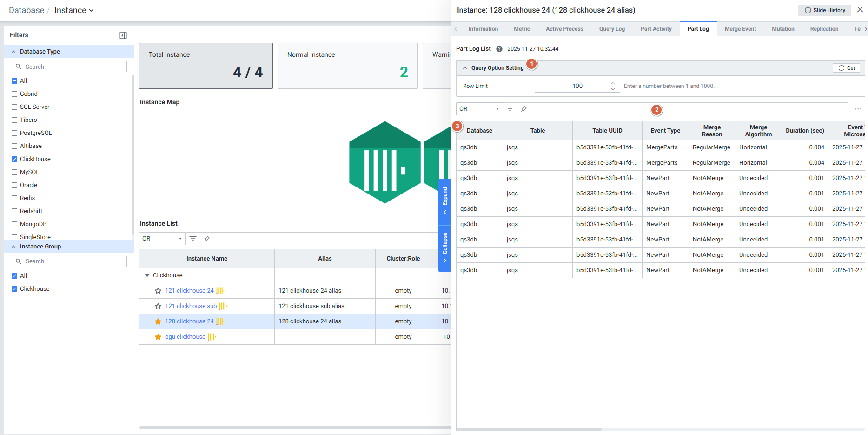This screenshot has width=868, height=435.
Task: Open the 128 clickhouse 24 instance link
Action: tap(189, 321)
